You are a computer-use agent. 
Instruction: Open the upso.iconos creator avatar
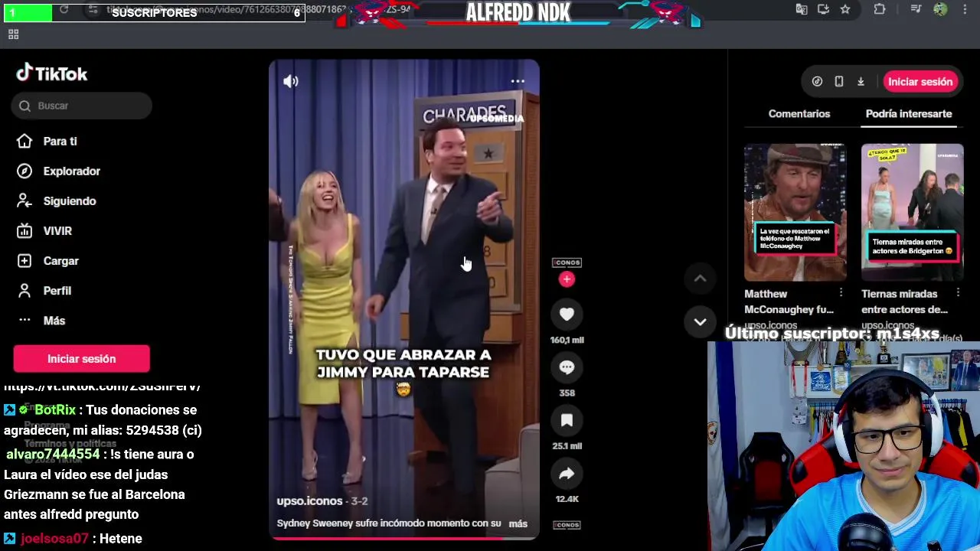pyautogui.click(x=567, y=262)
